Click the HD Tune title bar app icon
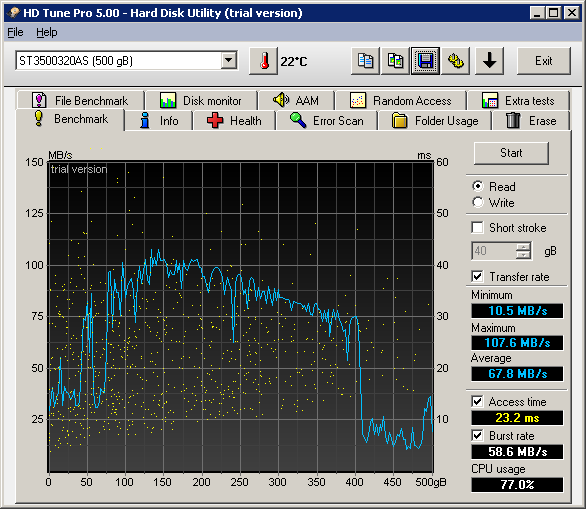The height and width of the screenshot is (509, 586). click(14, 13)
